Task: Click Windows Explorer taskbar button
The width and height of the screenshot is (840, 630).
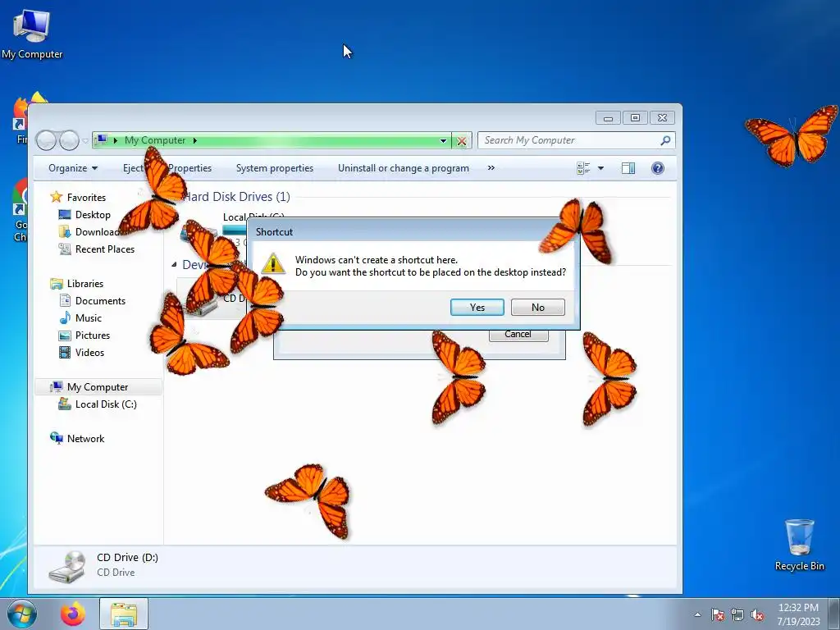Action: tap(124, 614)
